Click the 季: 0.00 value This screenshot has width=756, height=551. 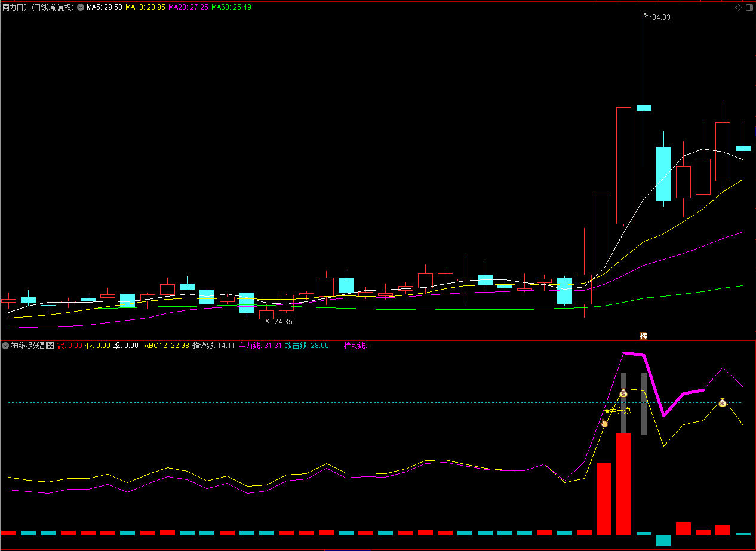[126, 346]
